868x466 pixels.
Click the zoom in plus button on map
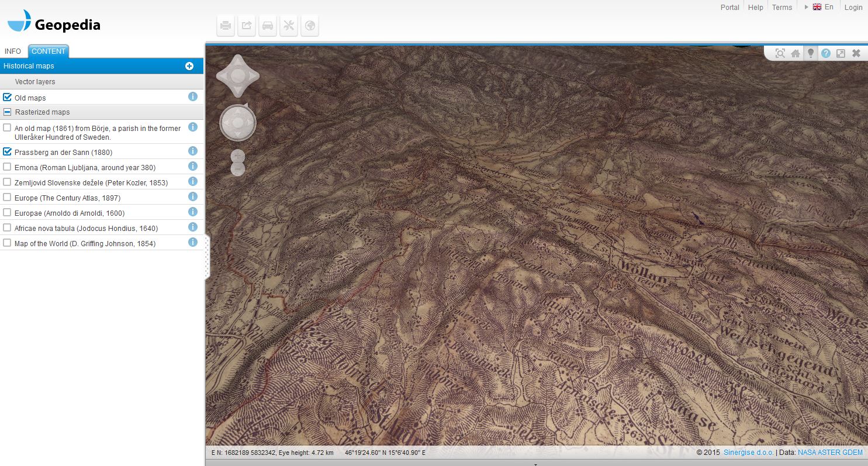(x=238, y=156)
